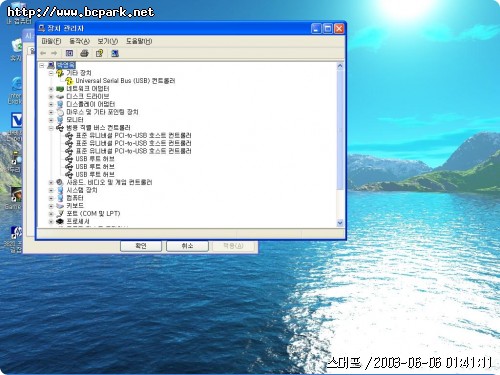
Task: Click the warning icon of Universal Serial Bus (USB) 컨트롤러
Action: (x=69, y=81)
